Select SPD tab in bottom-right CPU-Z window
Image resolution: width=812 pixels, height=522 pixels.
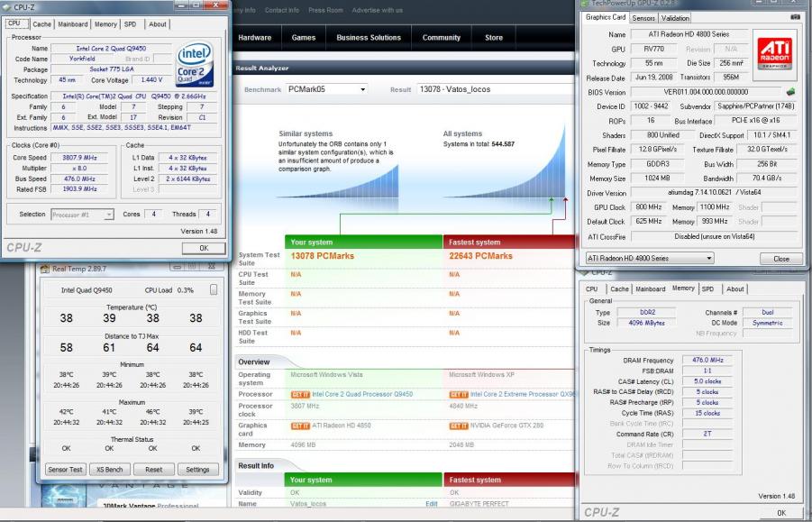(x=708, y=289)
